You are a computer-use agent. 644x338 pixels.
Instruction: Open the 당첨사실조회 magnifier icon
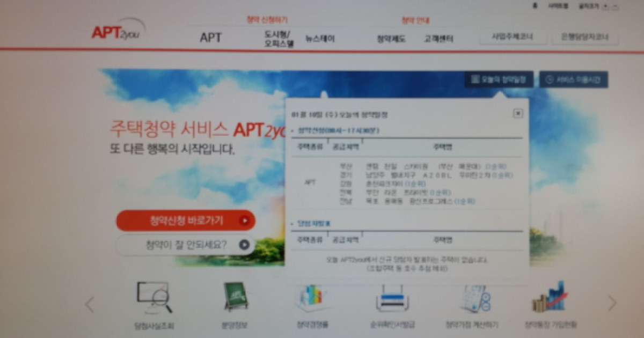(x=154, y=298)
